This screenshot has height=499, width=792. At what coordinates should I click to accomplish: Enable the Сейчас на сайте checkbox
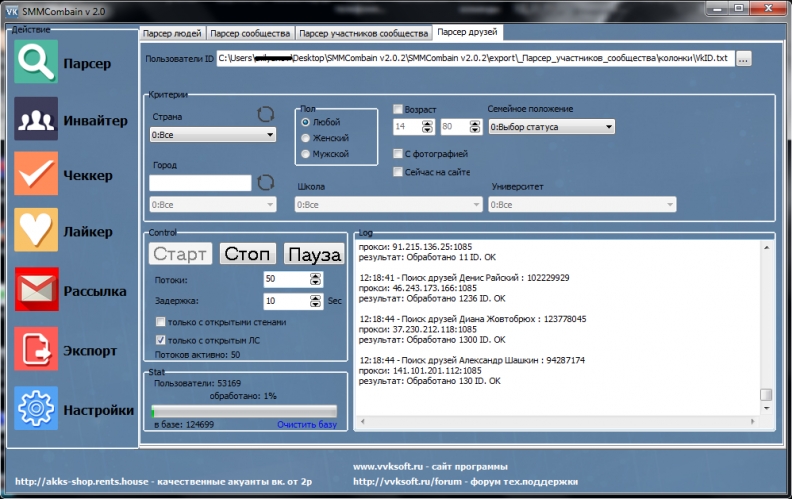click(x=398, y=172)
